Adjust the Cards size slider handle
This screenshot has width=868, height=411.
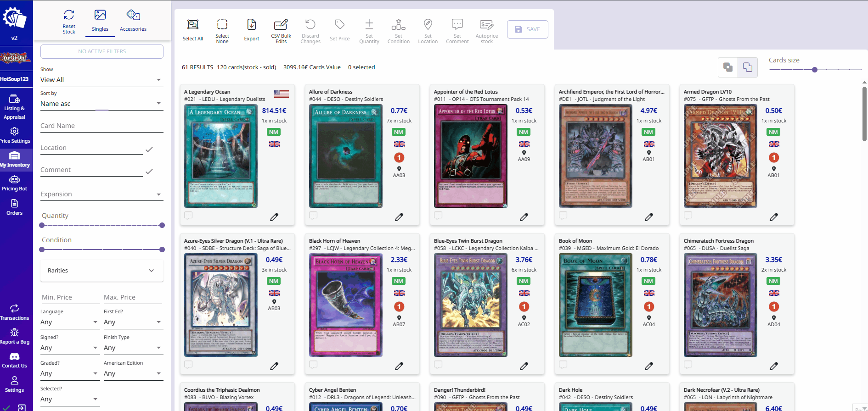pos(815,70)
